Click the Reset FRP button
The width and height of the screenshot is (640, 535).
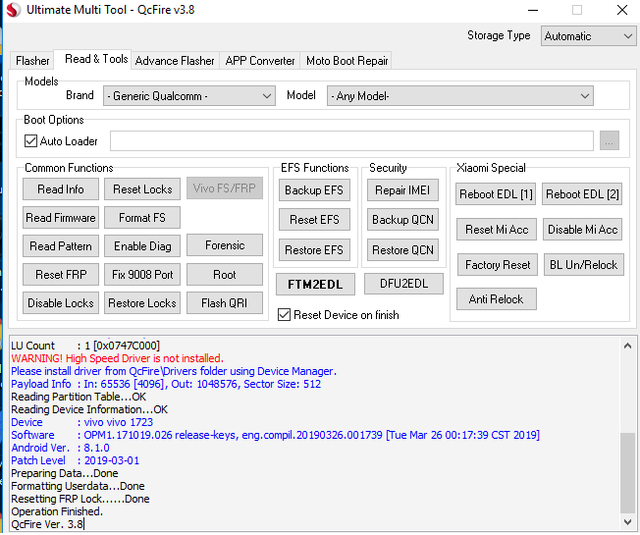pos(61,275)
